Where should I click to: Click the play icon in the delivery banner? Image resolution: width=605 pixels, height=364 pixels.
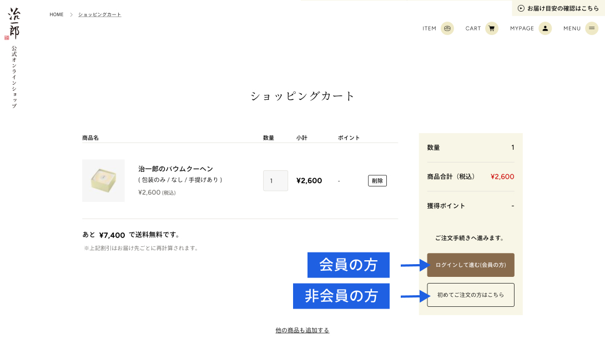click(521, 8)
